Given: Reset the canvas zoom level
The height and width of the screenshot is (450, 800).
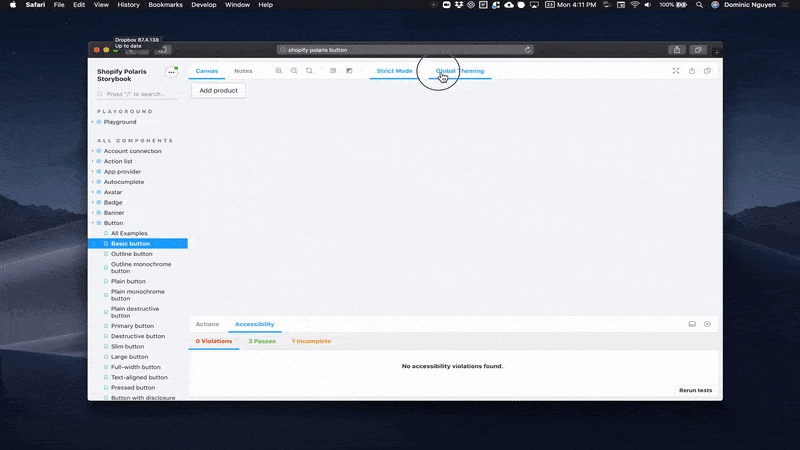Looking at the screenshot, I should 309,71.
